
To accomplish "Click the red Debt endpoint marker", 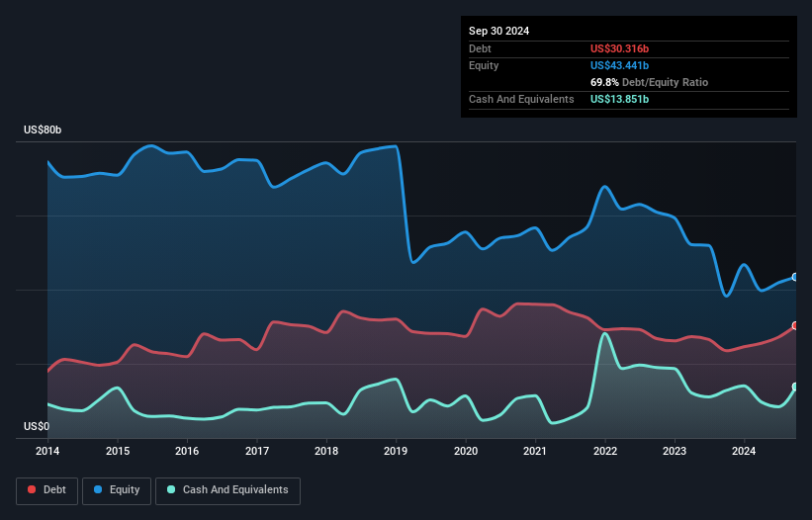I will [x=795, y=325].
